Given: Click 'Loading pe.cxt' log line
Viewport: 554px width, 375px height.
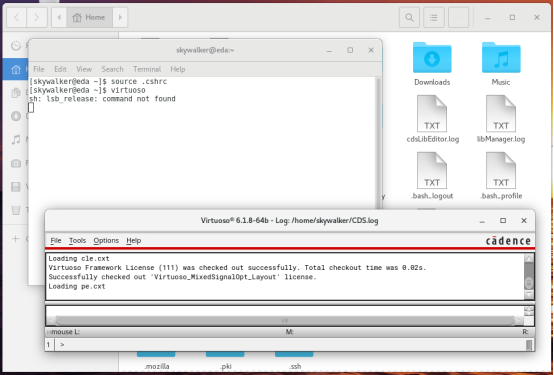Looking at the screenshot, I should tap(77, 286).
